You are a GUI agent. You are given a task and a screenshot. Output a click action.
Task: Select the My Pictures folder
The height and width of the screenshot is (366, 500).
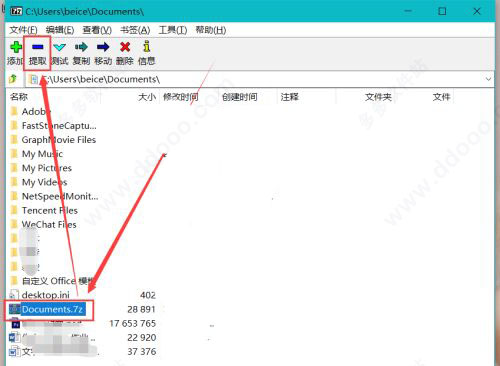pos(47,168)
